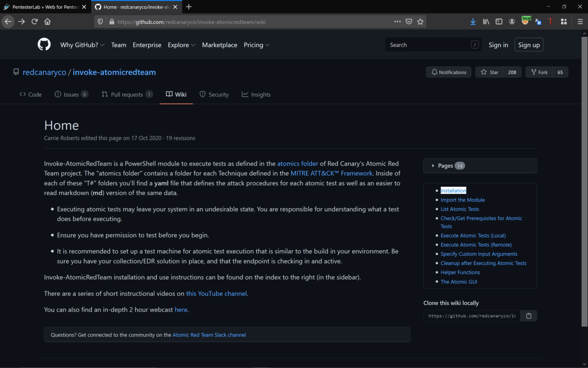
Task: Expand the Explore dropdown menu
Action: pos(181,45)
